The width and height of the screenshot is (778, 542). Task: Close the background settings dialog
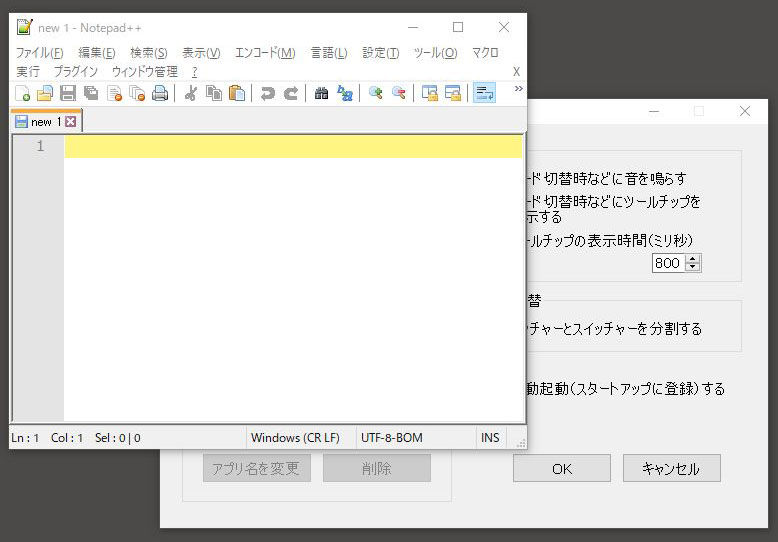click(745, 111)
